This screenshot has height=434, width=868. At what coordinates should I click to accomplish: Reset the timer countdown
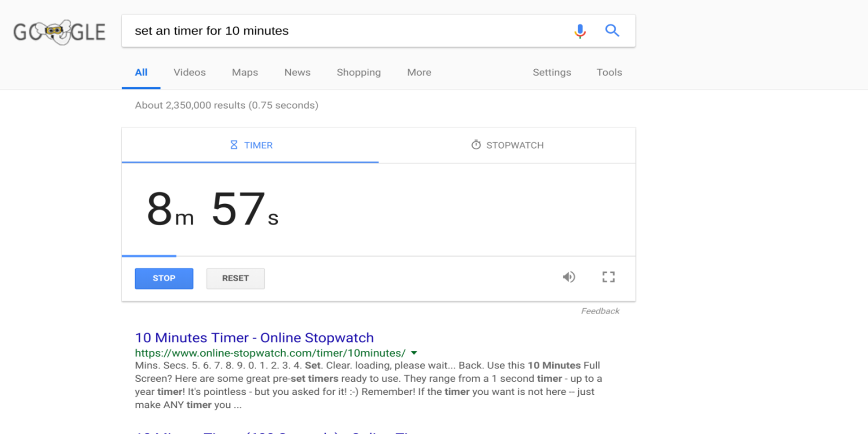235,278
